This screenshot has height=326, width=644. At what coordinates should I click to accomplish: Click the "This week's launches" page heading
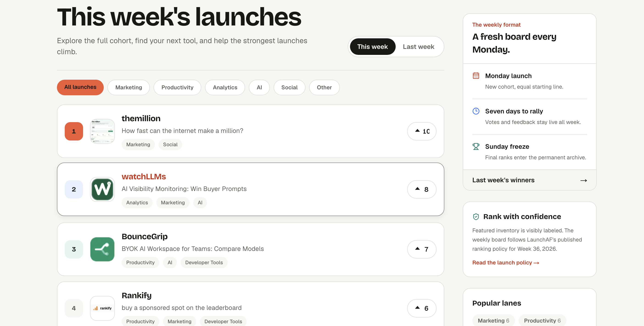(179, 17)
